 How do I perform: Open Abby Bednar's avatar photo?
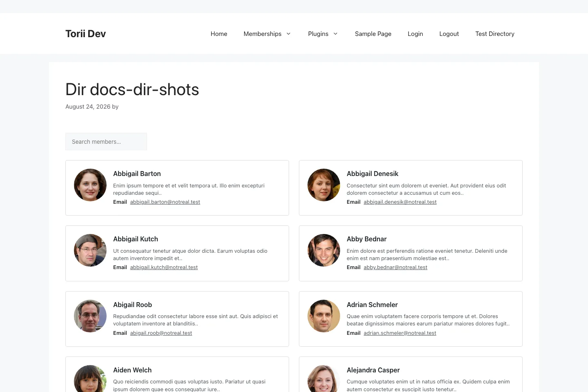(324, 250)
